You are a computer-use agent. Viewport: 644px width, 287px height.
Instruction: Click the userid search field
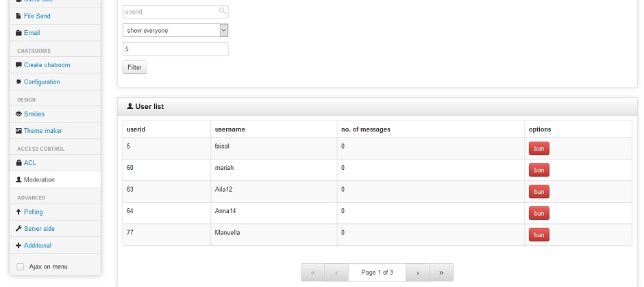(x=175, y=12)
